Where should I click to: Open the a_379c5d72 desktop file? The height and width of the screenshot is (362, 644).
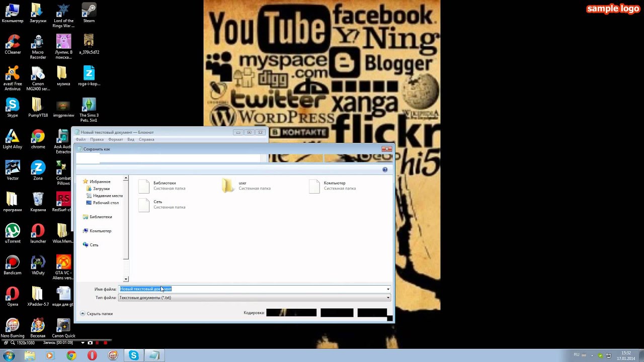(x=89, y=44)
